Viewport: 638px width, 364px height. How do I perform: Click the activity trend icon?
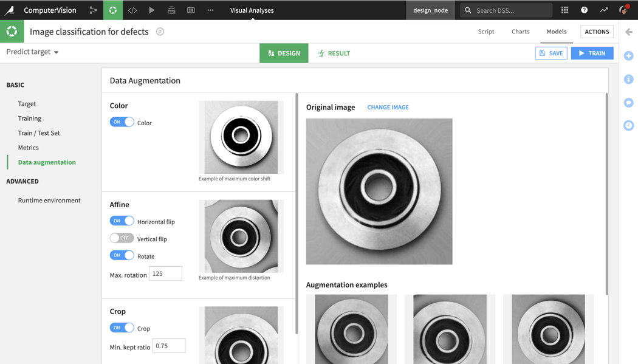point(604,10)
